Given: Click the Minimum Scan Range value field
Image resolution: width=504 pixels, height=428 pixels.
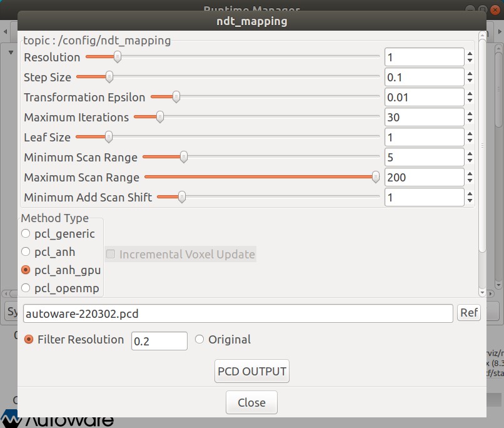Looking at the screenshot, I should click(x=425, y=157).
